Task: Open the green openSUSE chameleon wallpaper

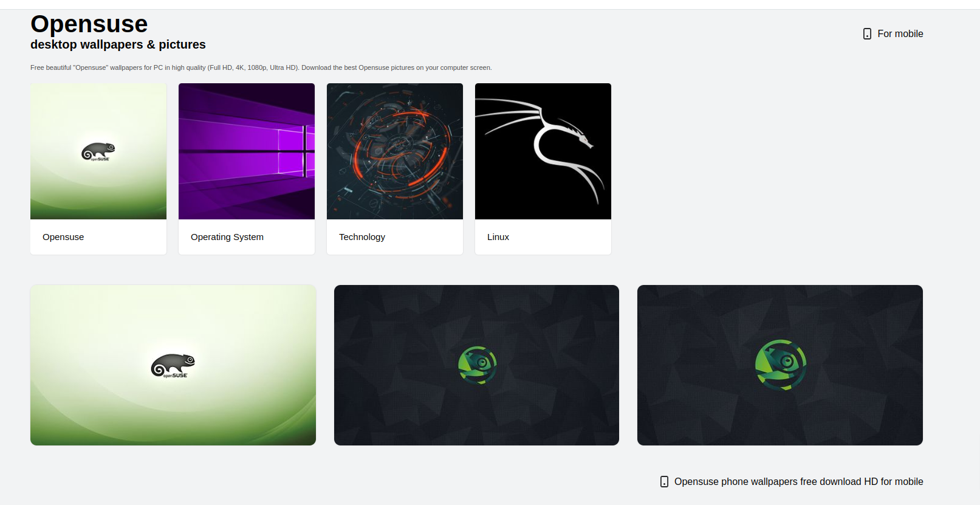Action: tap(173, 365)
